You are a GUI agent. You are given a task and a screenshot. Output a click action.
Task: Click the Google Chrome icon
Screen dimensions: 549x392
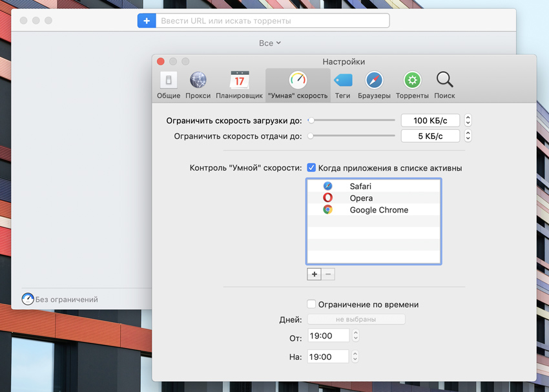tap(327, 210)
